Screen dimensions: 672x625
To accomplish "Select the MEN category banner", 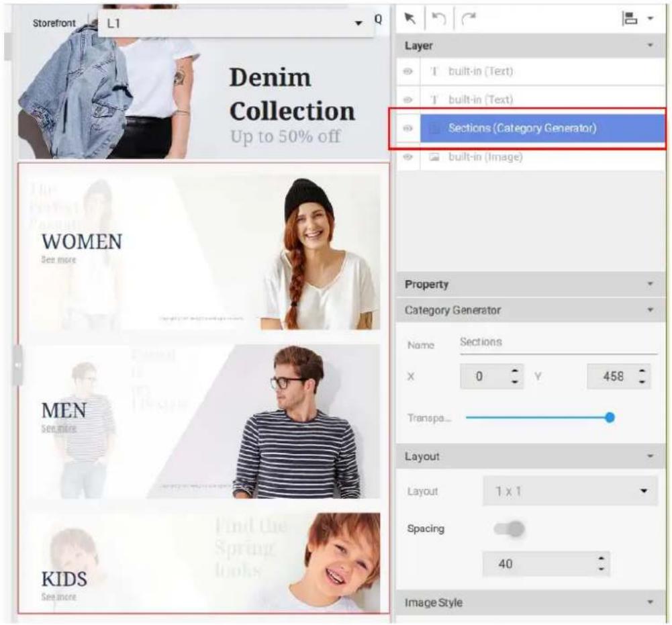I will tap(203, 422).
